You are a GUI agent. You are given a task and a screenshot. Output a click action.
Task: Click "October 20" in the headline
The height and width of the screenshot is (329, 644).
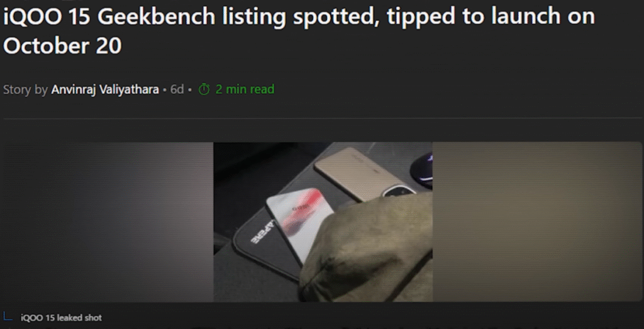click(62, 45)
